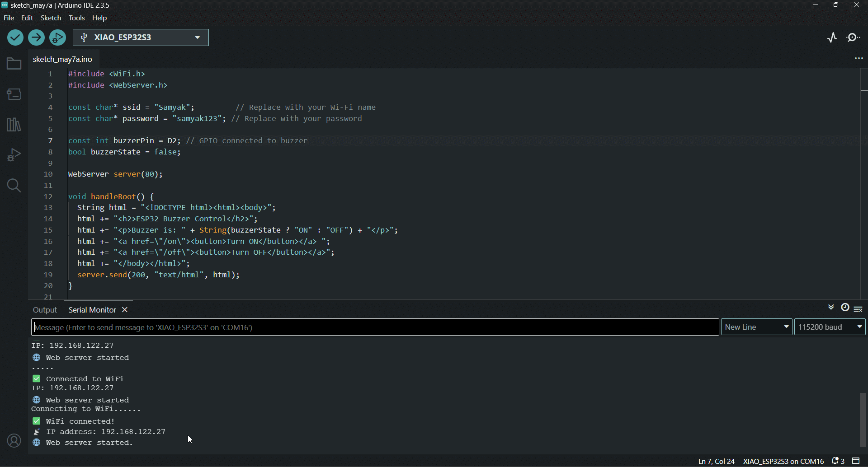Image resolution: width=868 pixels, height=467 pixels.
Task: Toggle serial monitor autoscroll
Action: coord(831,307)
